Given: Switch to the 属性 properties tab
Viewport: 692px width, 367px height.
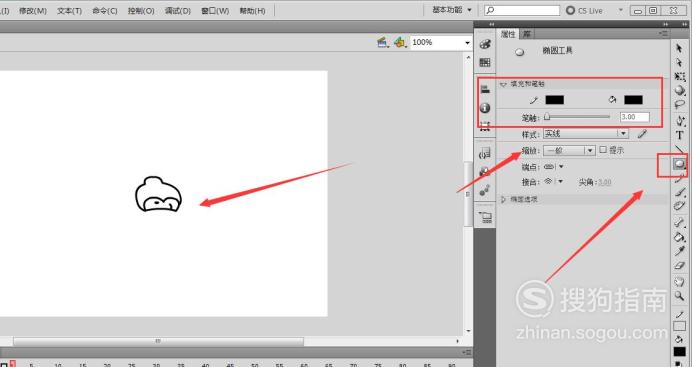Looking at the screenshot, I should click(x=508, y=34).
